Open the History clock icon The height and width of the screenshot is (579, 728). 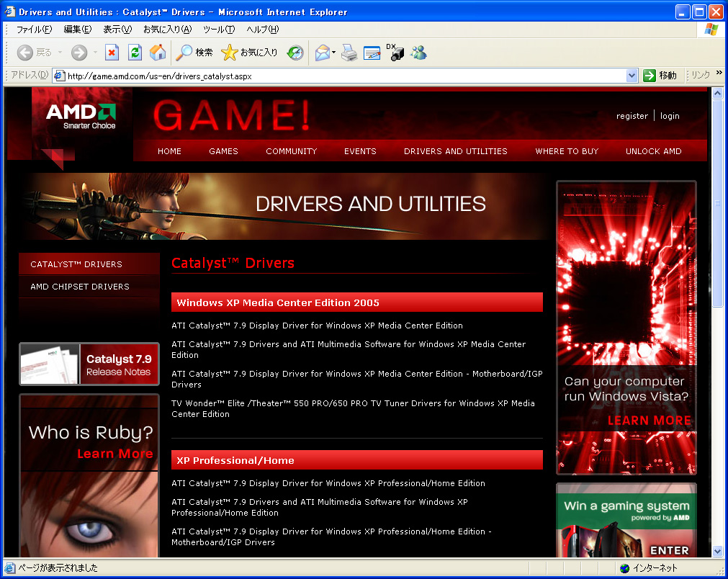click(295, 53)
